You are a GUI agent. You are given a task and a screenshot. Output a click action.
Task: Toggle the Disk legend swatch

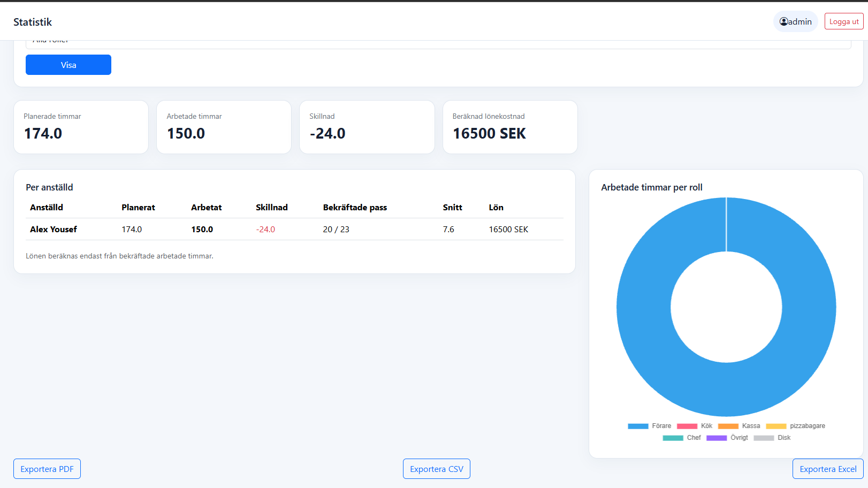(x=764, y=438)
